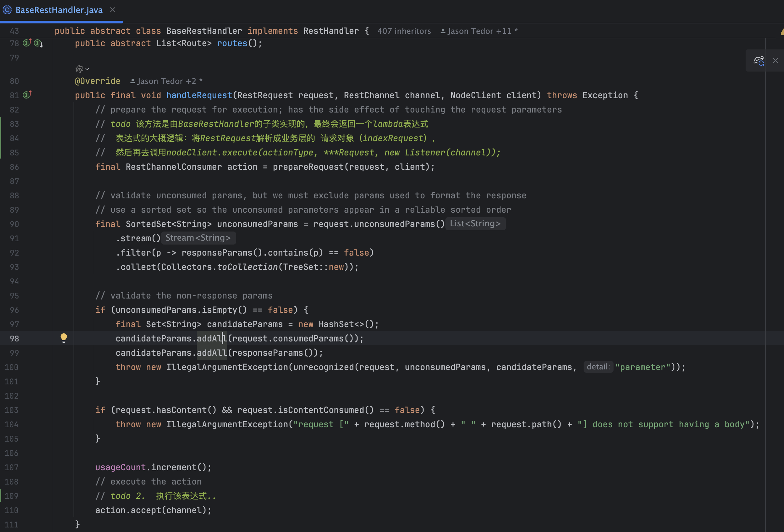The height and width of the screenshot is (532, 784).
Task: Click line number 43 in the sticky header
Action: click(14, 31)
